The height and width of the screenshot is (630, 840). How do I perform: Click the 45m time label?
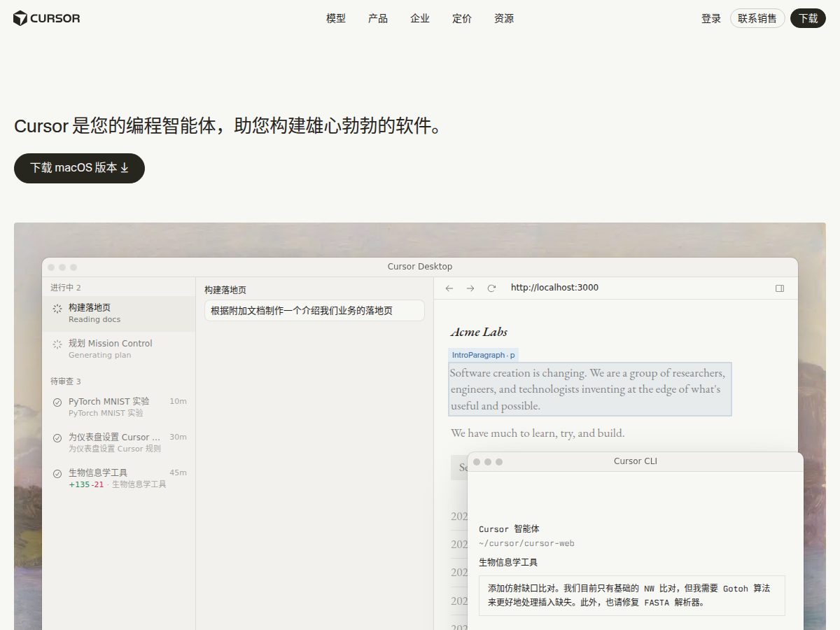[x=178, y=472]
